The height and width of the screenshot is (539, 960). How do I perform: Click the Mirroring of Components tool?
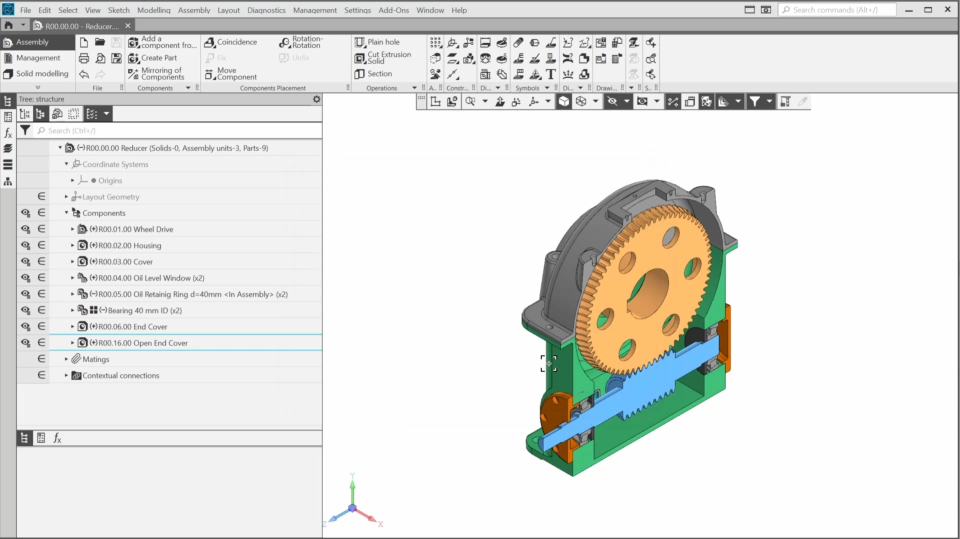(x=156, y=74)
